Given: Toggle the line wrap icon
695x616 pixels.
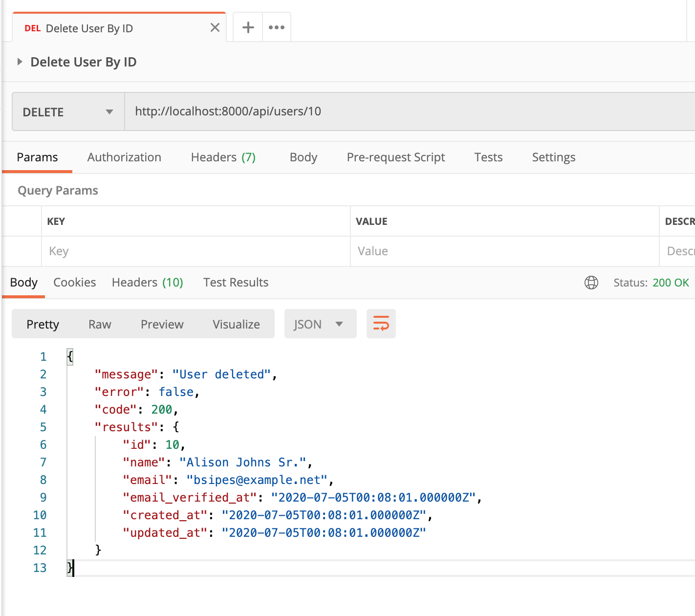Looking at the screenshot, I should (381, 324).
